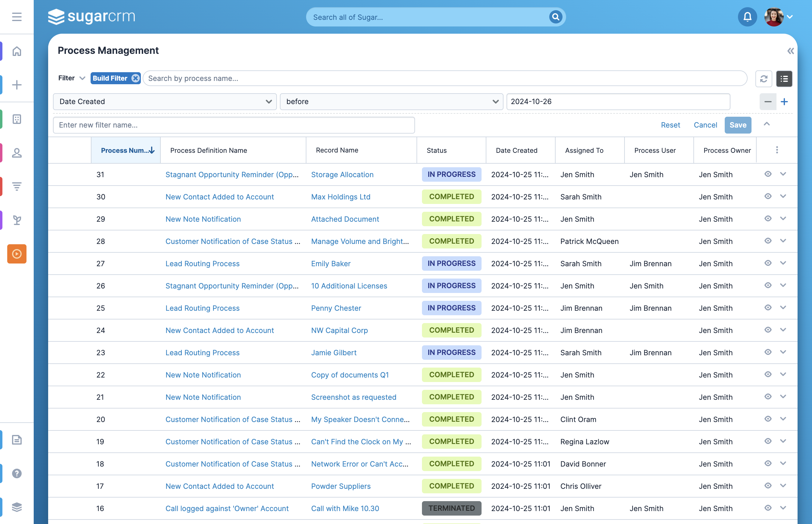Open the notifications bell
Image resolution: width=812 pixels, height=524 pixels.
point(747,17)
